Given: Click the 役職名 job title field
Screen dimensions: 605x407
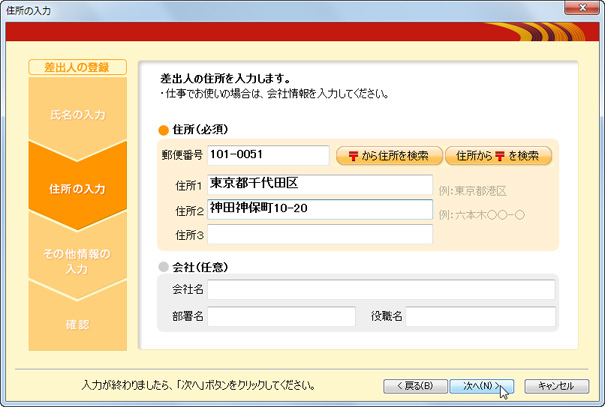Looking at the screenshot, I should tap(479, 317).
